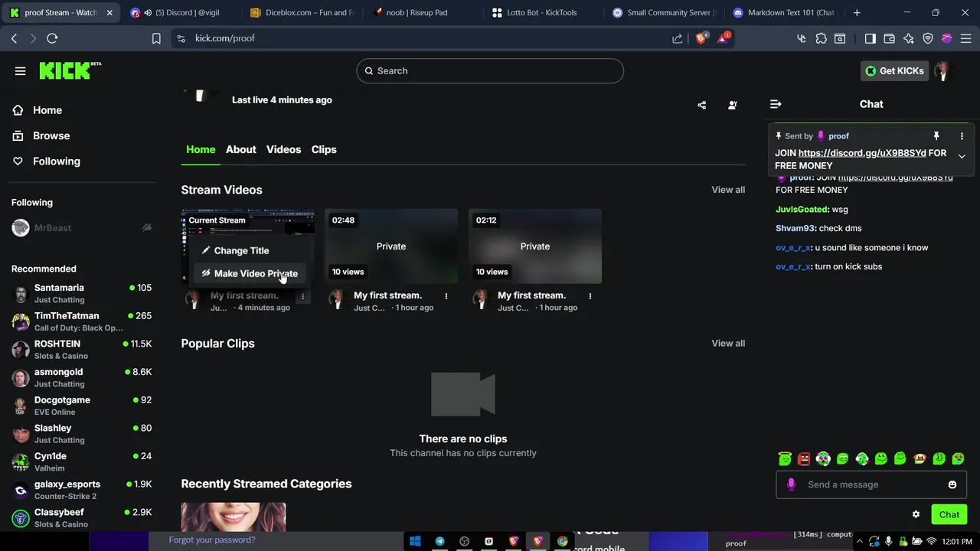Unpin the pinned chat message
The width and height of the screenshot is (980, 551).
click(x=936, y=136)
